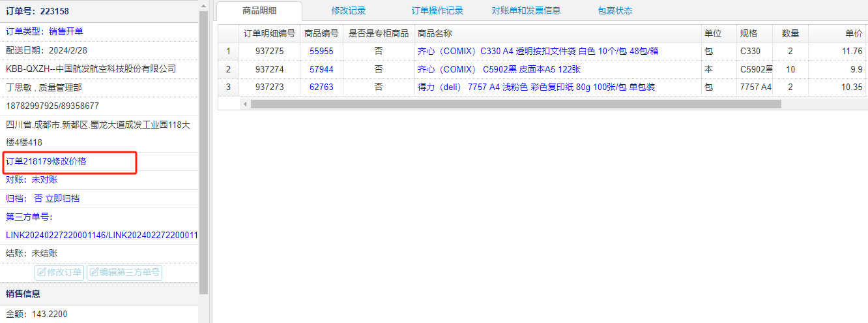Click the table scrollbar left arrow
This screenshot has width=868, height=323.
[245, 104]
